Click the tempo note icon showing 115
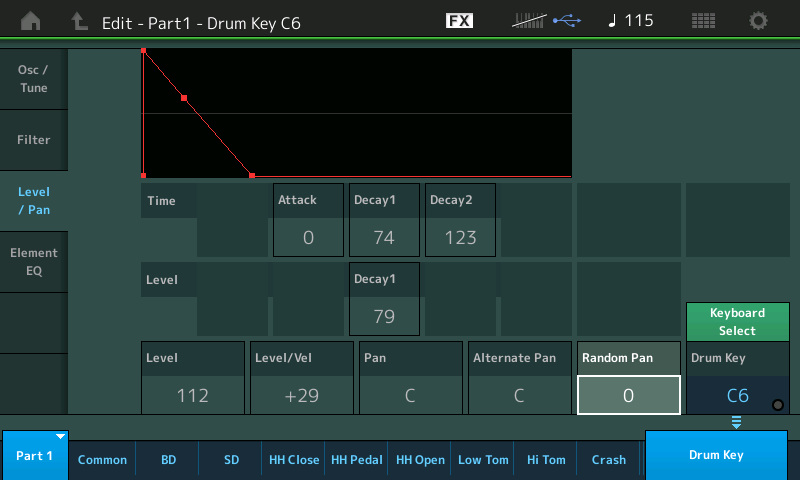This screenshot has width=800, height=480. [x=630, y=21]
